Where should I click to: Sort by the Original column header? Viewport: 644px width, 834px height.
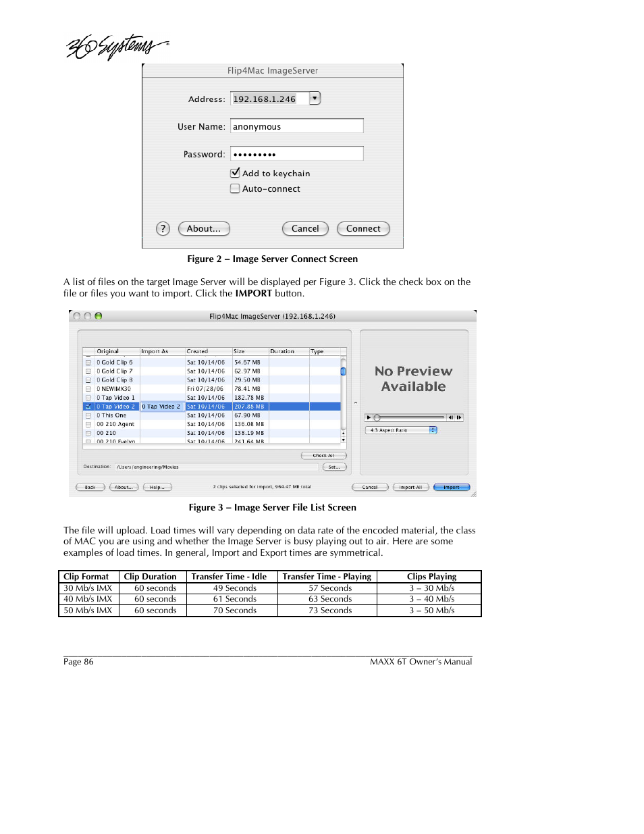[117, 351]
